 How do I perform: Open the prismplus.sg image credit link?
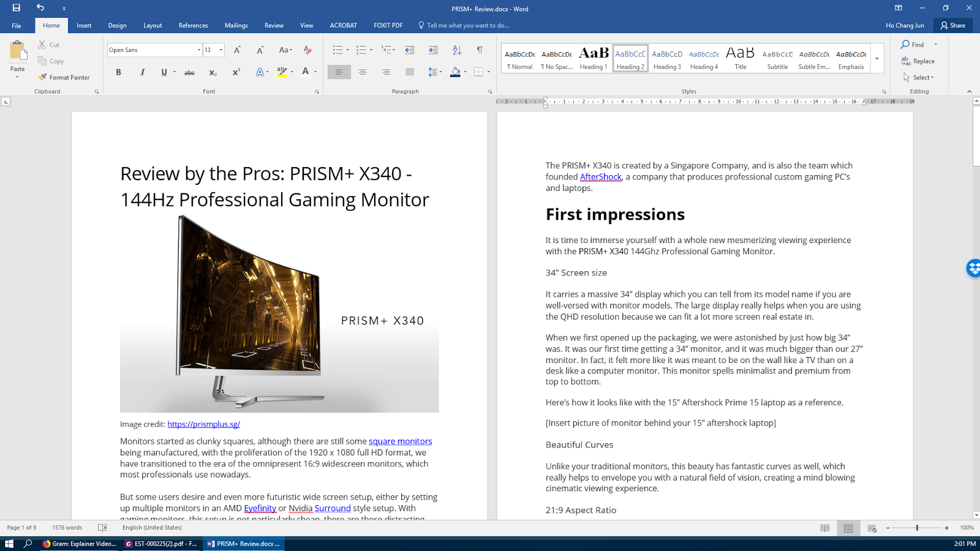[x=203, y=424]
